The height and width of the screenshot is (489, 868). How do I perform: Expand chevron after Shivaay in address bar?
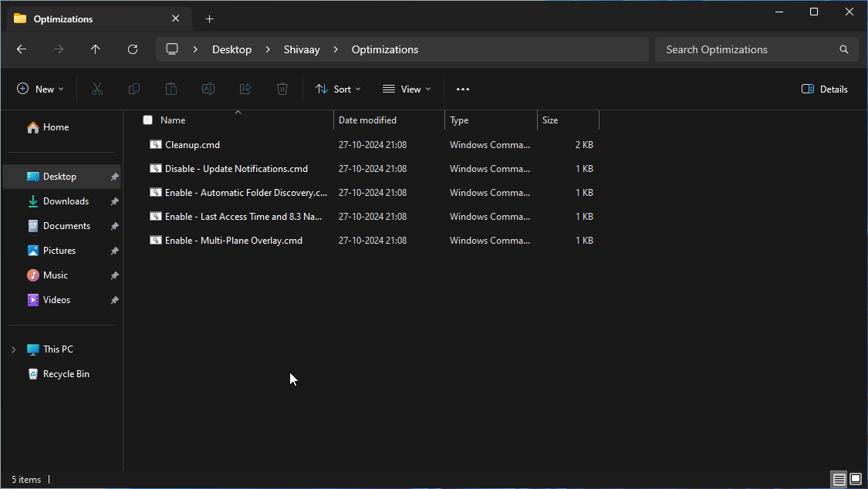click(336, 49)
